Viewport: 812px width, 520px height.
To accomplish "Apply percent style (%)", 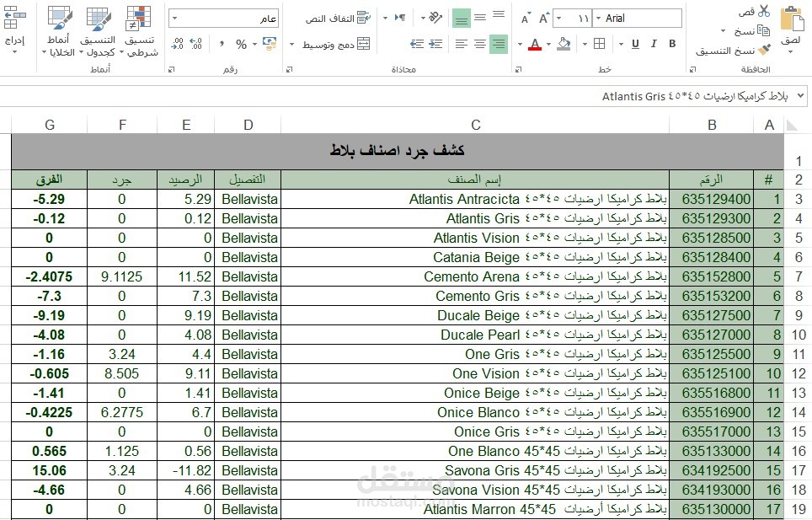I will pyautogui.click(x=241, y=44).
